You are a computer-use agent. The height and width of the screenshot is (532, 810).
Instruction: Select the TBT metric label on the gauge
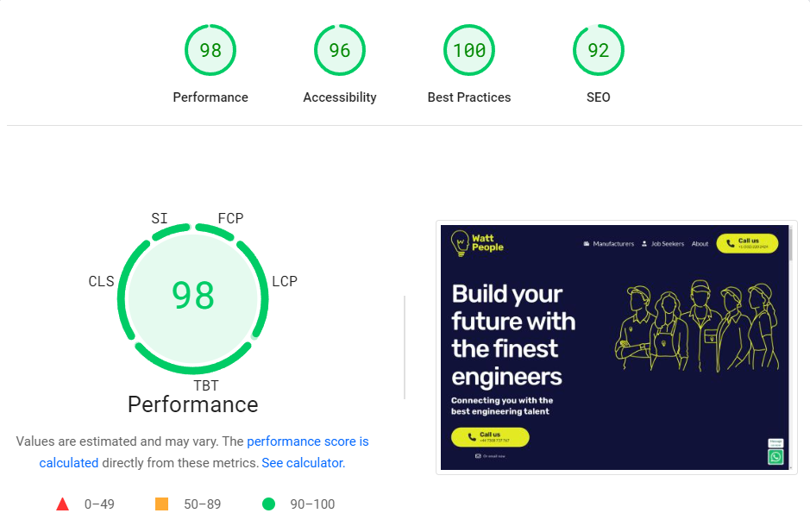(x=206, y=385)
